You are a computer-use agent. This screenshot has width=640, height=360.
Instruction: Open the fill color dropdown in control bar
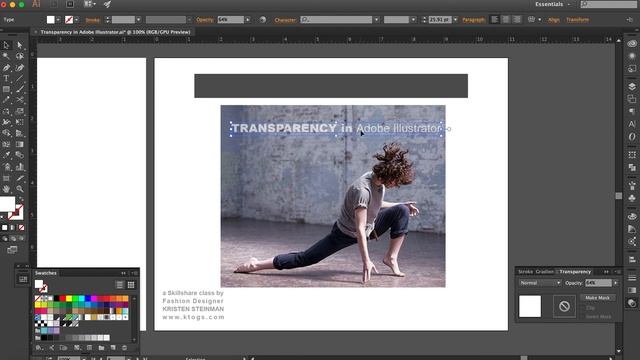(58, 20)
